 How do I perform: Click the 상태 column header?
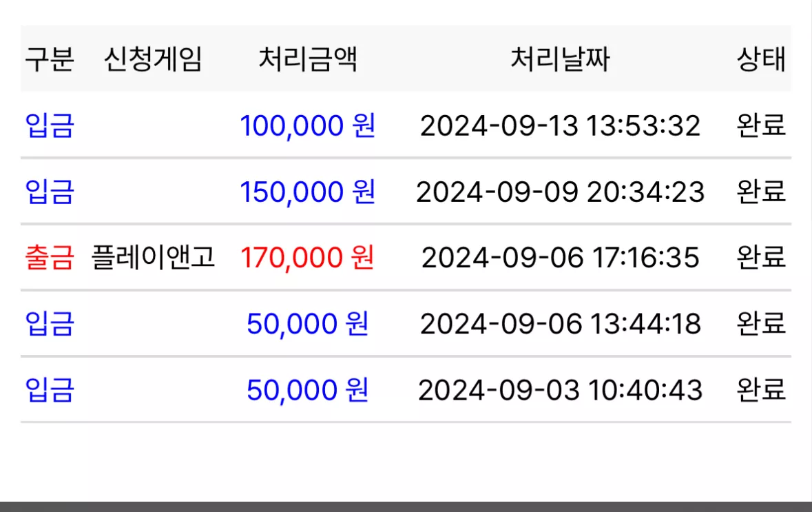coord(761,59)
